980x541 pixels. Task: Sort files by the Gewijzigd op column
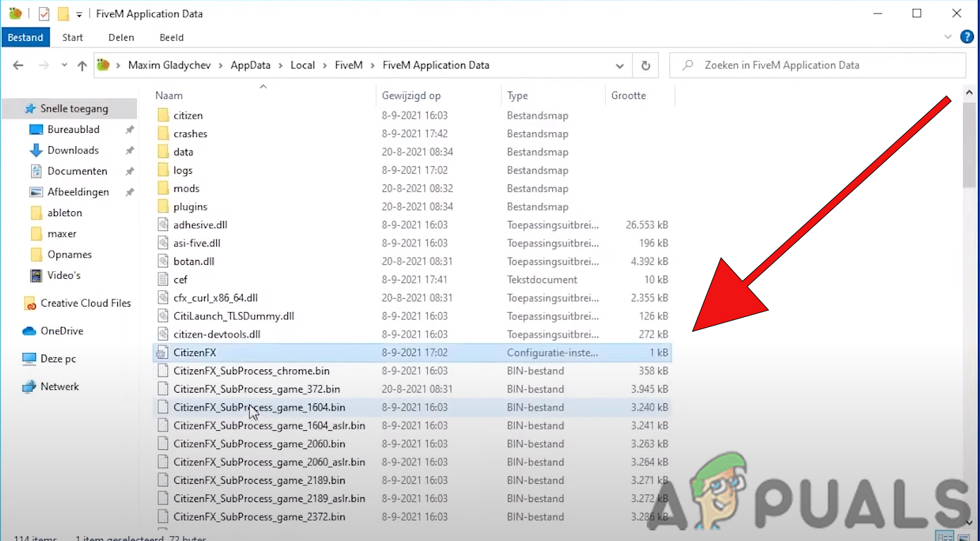click(x=411, y=95)
